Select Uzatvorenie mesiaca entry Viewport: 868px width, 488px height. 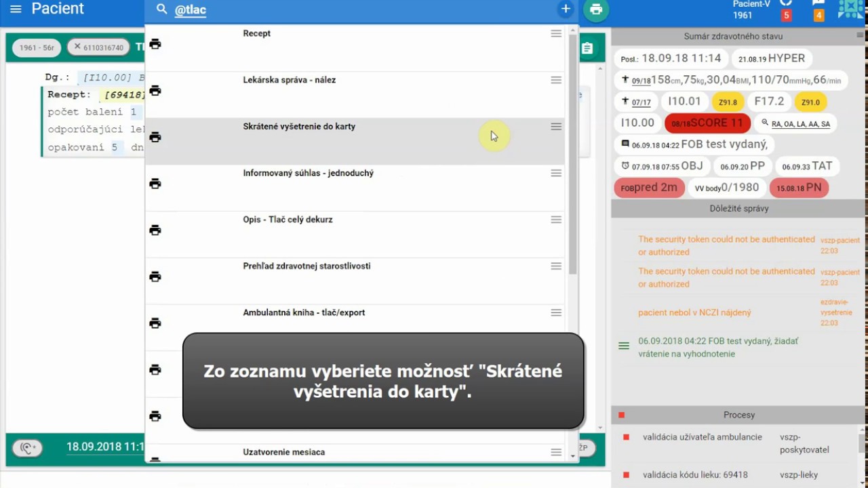(x=355, y=453)
